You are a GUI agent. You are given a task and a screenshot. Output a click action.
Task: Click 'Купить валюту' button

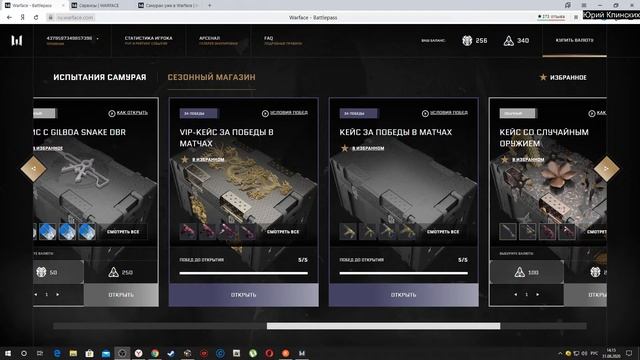574,40
